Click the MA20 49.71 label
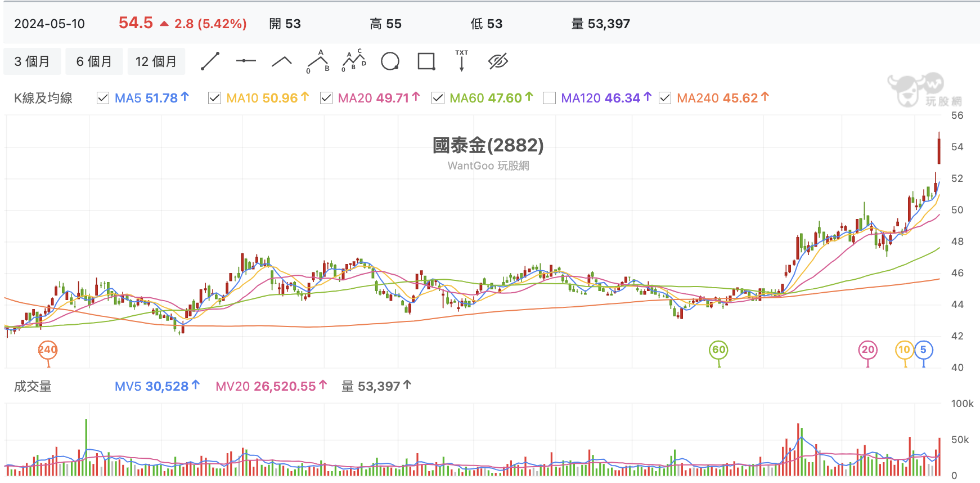 coord(379,98)
